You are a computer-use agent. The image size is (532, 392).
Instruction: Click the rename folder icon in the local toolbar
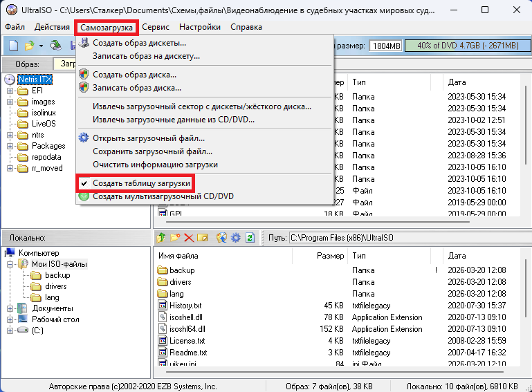click(x=203, y=238)
